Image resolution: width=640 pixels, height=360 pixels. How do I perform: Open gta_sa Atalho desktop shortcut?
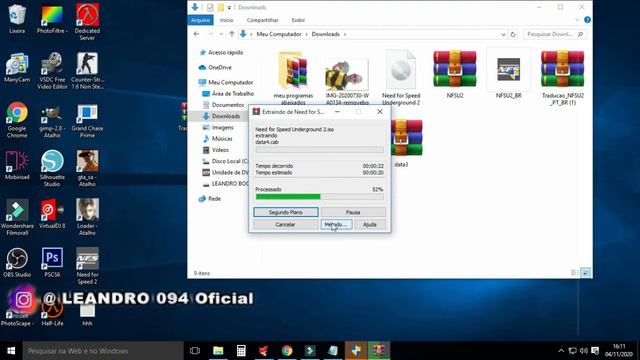click(87, 168)
